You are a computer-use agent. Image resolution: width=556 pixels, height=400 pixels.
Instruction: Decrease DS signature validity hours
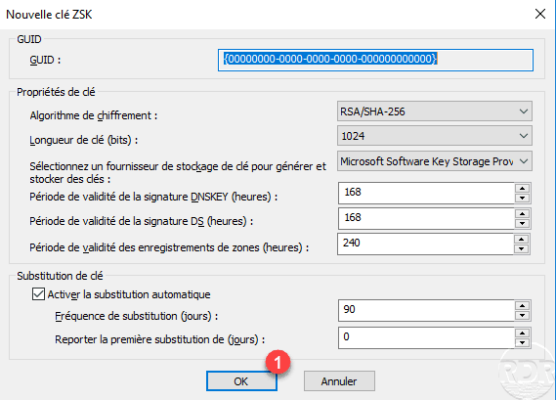(522, 223)
